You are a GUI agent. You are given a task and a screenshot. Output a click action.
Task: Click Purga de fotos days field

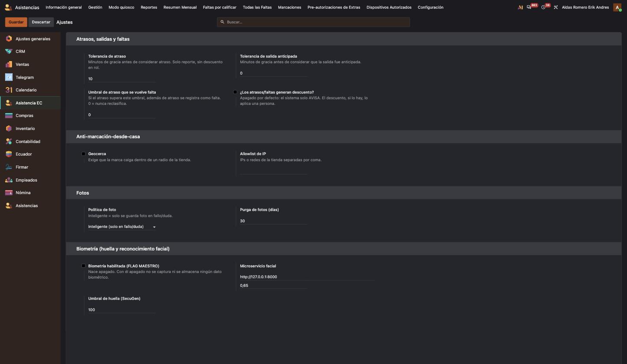click(x=273, y=221)
